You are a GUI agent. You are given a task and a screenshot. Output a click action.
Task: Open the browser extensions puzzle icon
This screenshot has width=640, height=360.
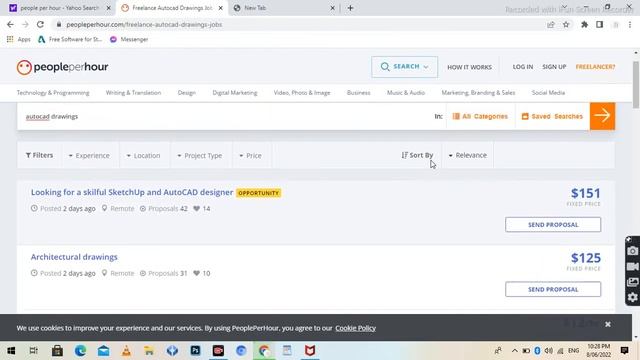click(x=584, y=24)
